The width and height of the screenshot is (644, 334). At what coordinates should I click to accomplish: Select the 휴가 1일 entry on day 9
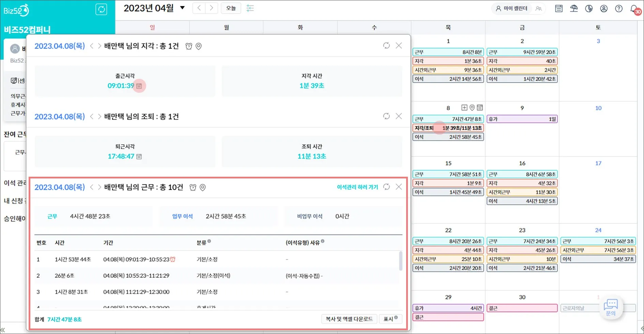(x=522, y=119)
